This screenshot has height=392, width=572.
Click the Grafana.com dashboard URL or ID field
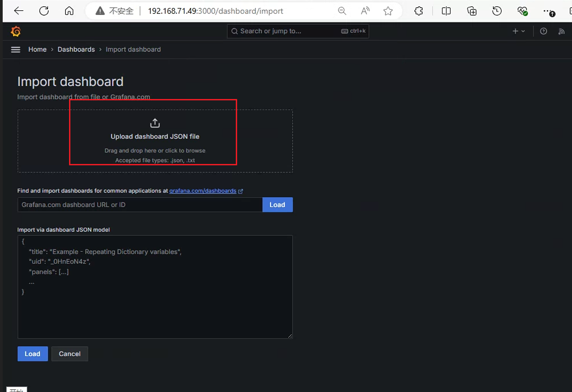140,205
